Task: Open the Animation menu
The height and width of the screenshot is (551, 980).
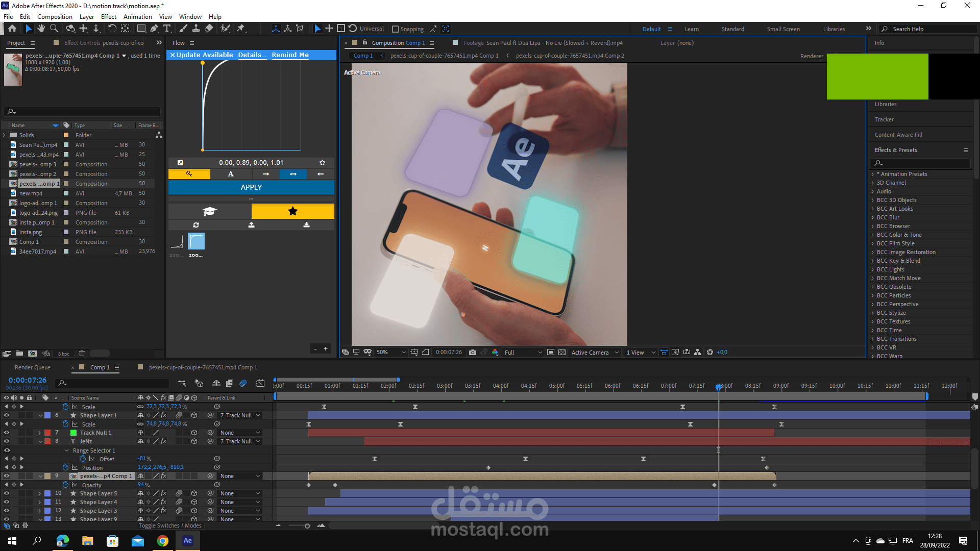Action: coord(137,16)
